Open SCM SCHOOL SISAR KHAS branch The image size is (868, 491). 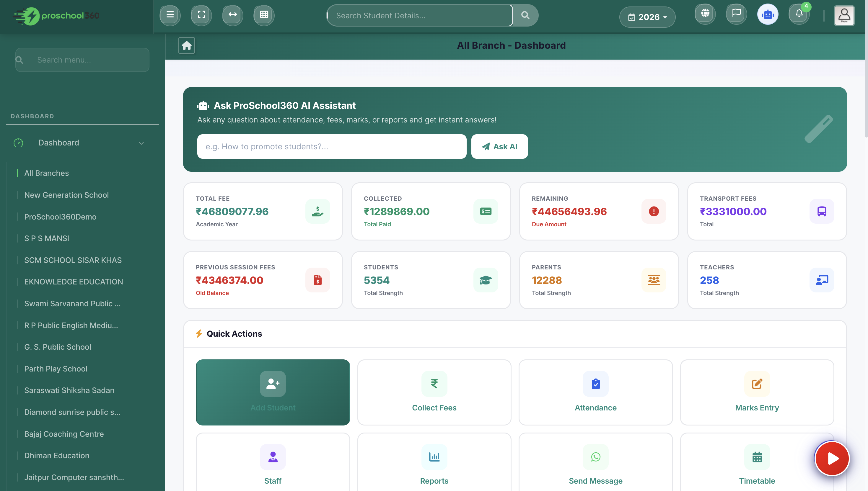click(73, 260)
